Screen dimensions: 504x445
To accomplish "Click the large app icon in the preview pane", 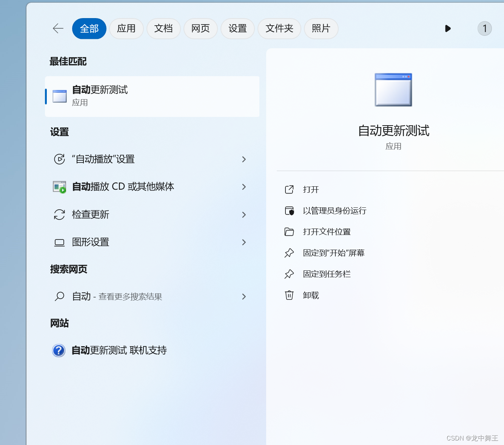I will point(393,90).
